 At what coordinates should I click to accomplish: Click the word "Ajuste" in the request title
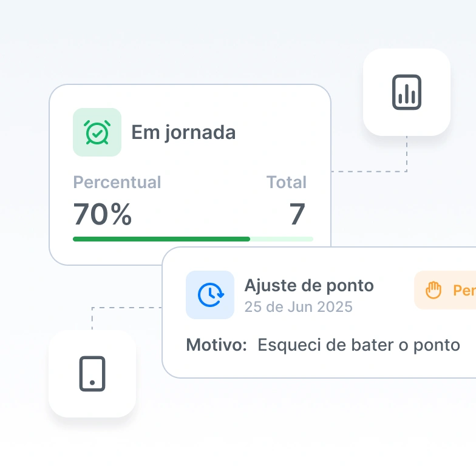click(x=270, y=285)
